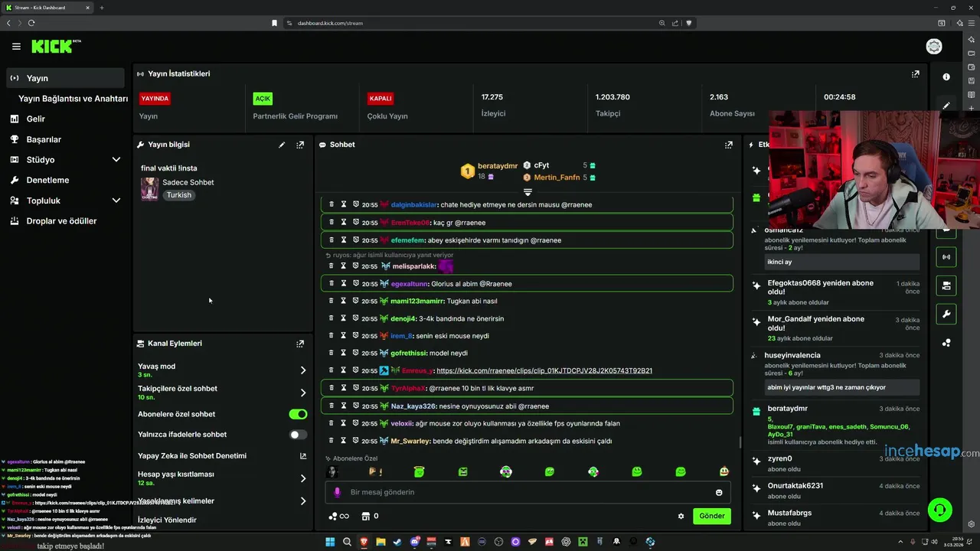
Task: Click the Windows Start button
Action: 330,542
